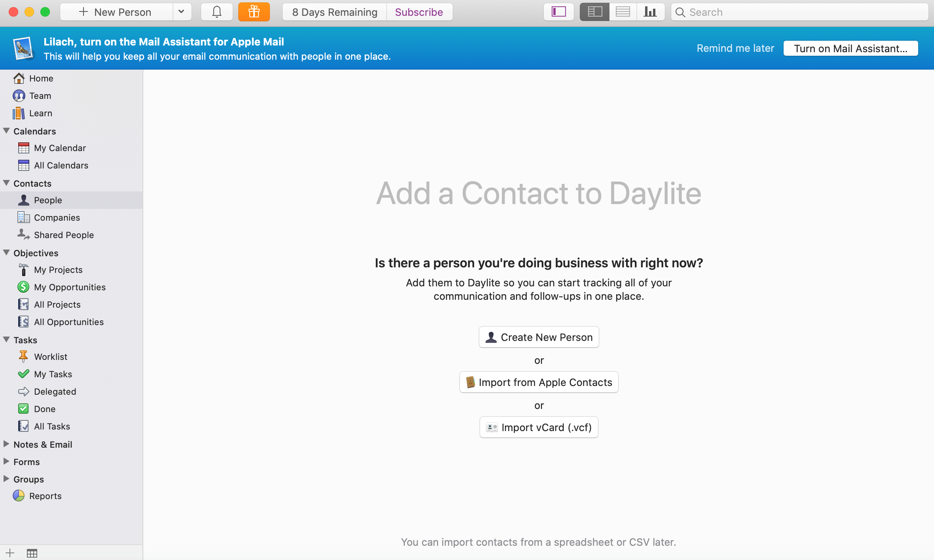Select the Reports globe icon
934x560 pixels.
point(19,495)
